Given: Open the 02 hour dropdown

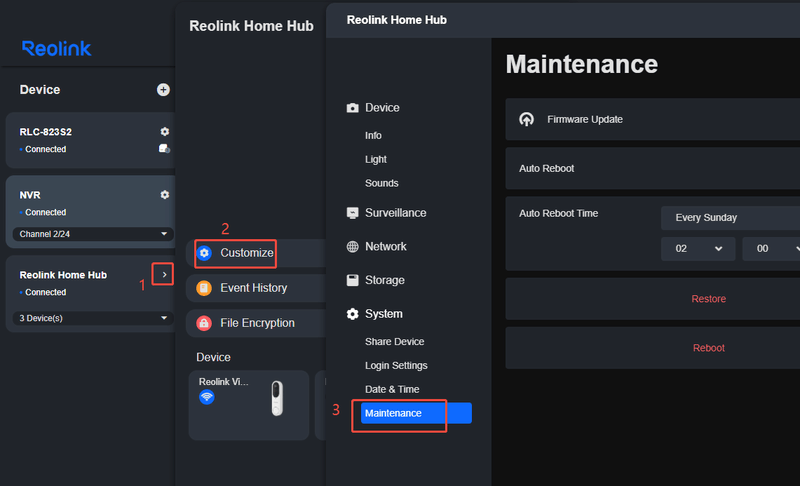Looking at the screenshot, I should click(x=698, y=249).
